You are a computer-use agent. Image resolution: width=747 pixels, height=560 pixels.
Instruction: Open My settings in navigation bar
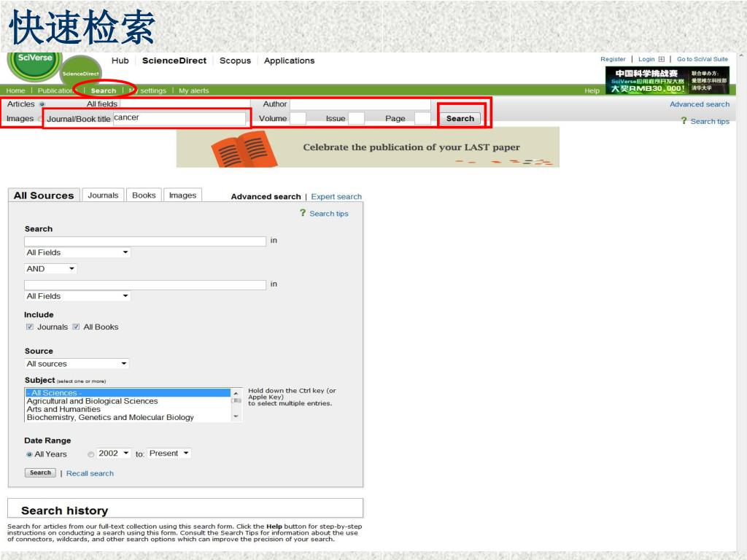tap(147, 90)
